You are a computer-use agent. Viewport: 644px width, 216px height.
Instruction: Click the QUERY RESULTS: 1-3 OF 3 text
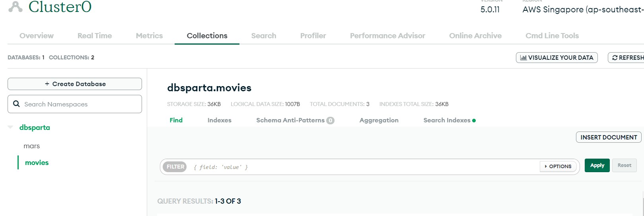pyautogui.click(x=199, y=201)
